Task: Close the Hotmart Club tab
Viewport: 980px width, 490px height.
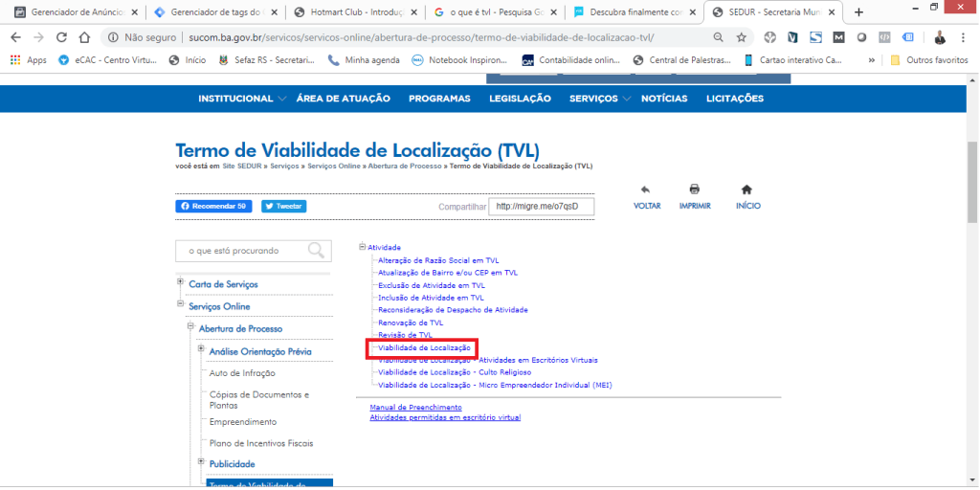Action: (x=413, y=11)
